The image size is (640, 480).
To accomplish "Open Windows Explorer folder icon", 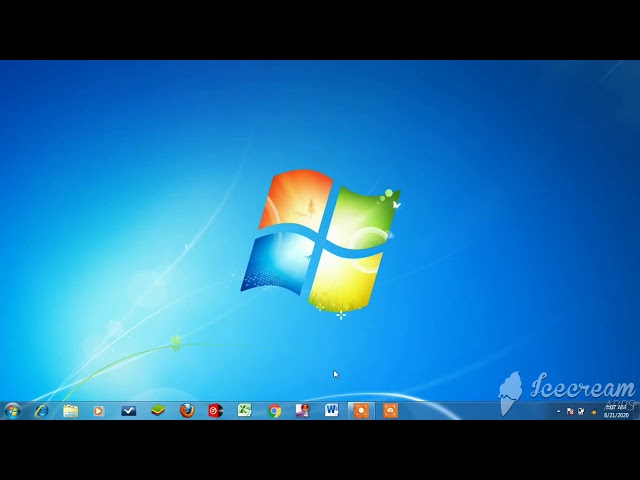I will [x=70, y=411].
